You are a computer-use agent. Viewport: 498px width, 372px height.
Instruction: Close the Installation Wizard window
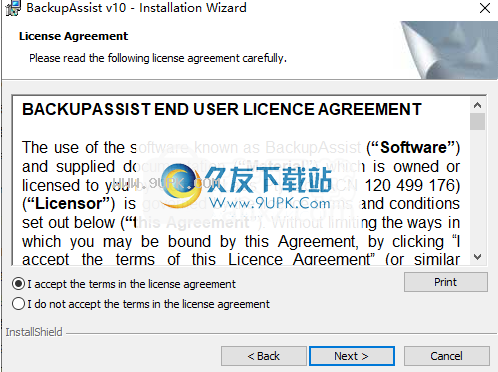click(x=485, y=8)
